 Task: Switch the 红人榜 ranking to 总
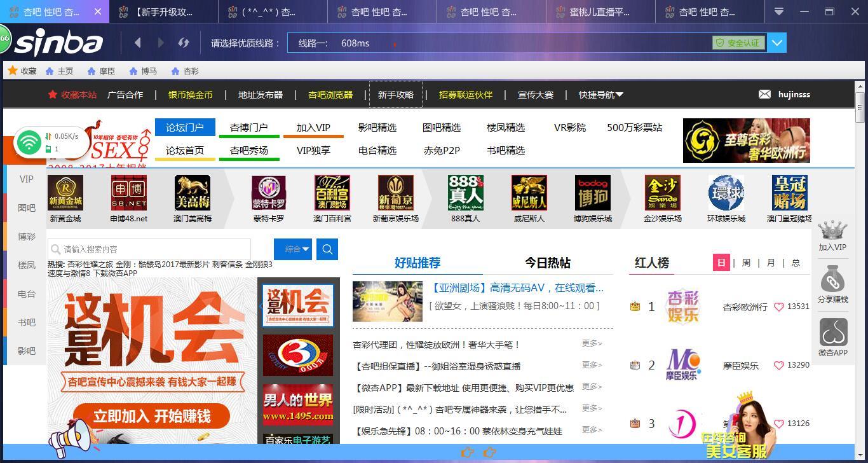pyautogui.click(x=796, y=263)
